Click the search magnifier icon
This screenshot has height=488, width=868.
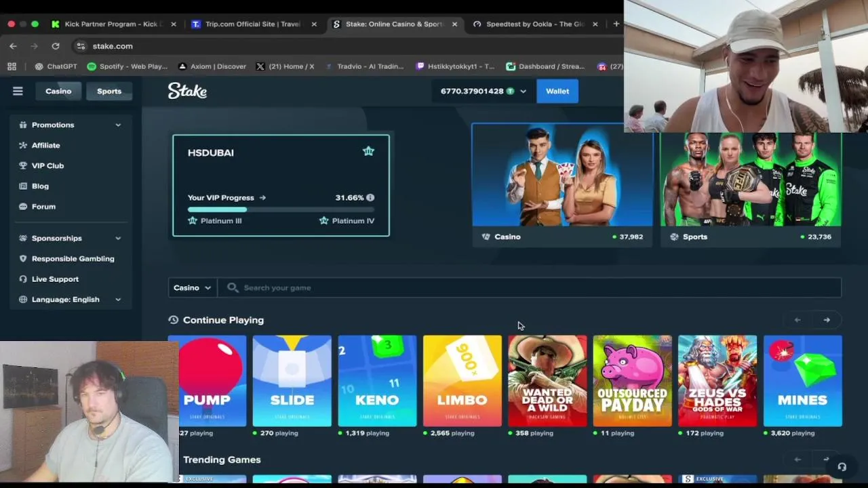pos(233,287)
